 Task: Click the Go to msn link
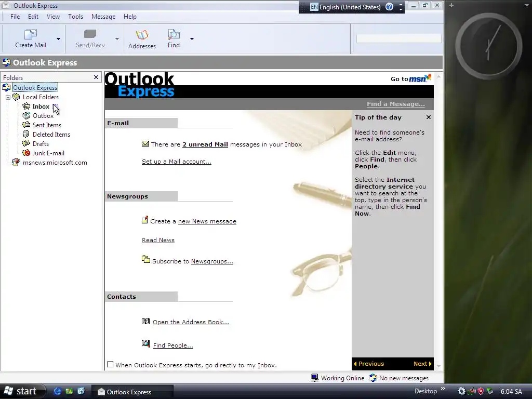click(x=411, y=78)
